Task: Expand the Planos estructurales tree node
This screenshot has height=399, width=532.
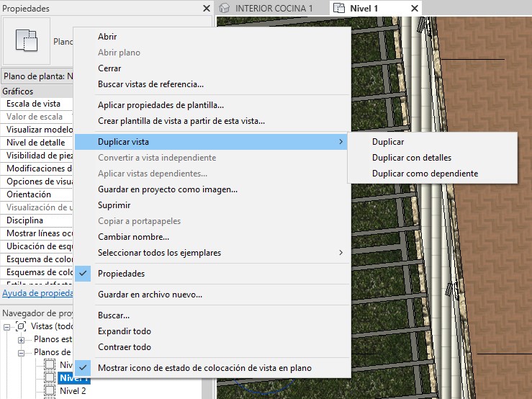Action: click(x=21, y=339)
